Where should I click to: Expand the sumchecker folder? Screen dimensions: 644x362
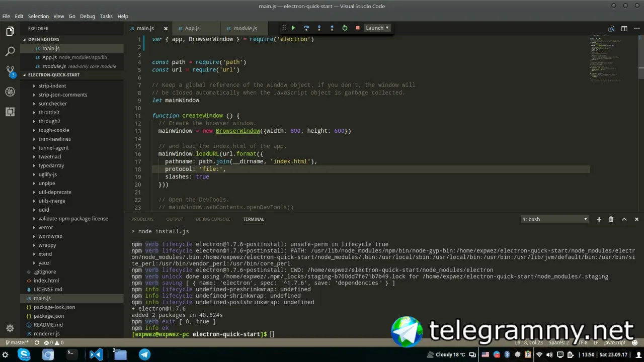pyautogui.click(x=72, y=104)
